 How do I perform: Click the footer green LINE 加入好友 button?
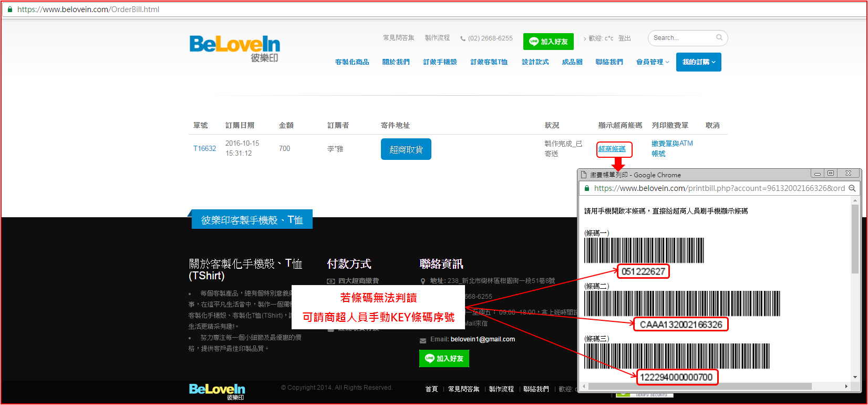(x=444, y=358)
